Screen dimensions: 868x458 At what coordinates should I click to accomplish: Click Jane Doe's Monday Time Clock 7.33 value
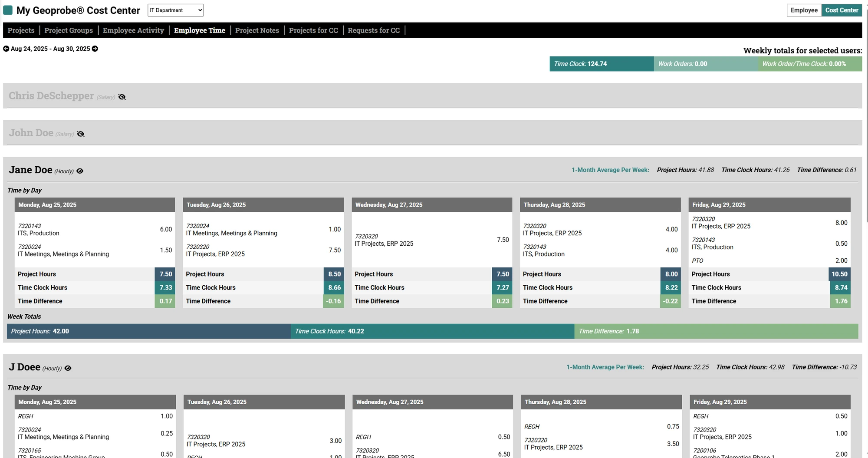(x=165, y=288)
